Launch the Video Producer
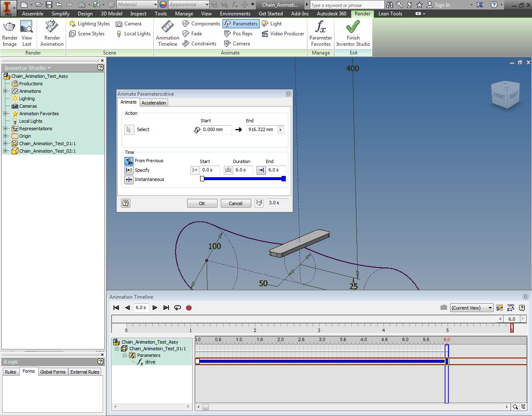 pos(282,34)
